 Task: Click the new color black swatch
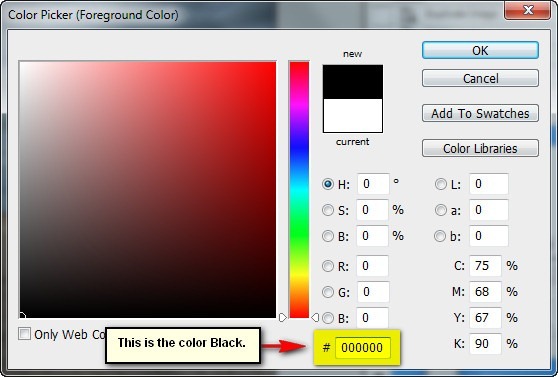coord(353,82)
